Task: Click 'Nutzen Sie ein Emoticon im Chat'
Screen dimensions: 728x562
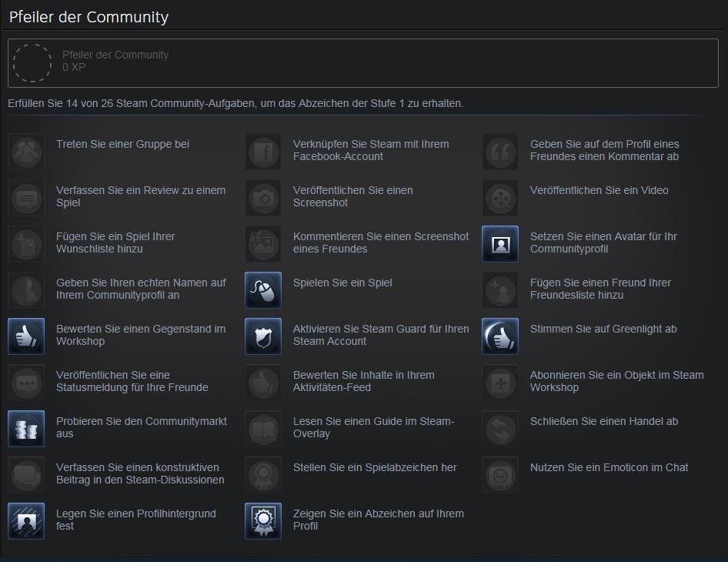Action: [609, 468]
